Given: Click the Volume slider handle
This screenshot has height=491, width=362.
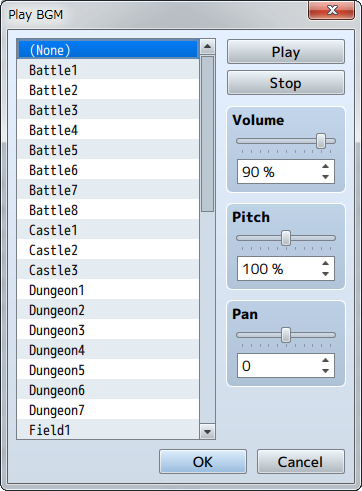Looking at the screenshot, I should (321, 141).
